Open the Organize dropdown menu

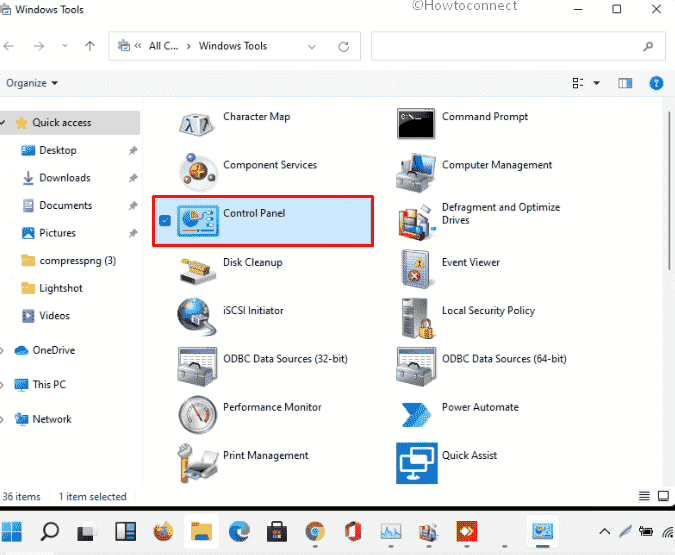point(31,83)
